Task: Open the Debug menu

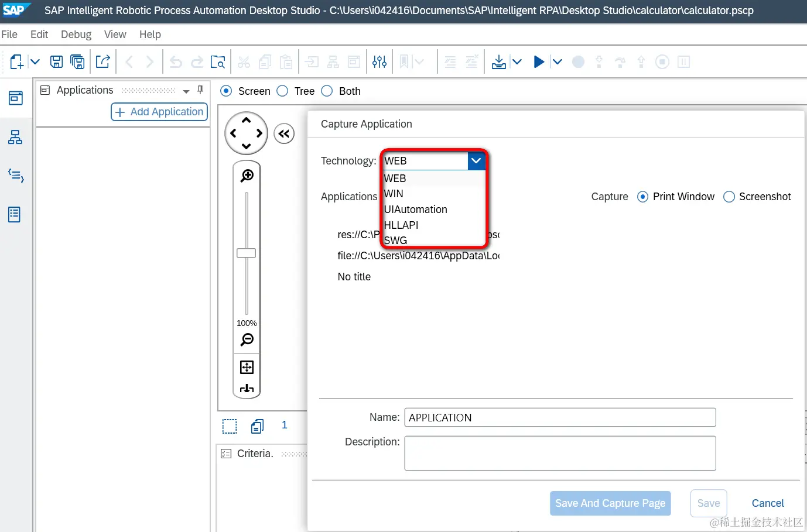Action: (76, 35)
